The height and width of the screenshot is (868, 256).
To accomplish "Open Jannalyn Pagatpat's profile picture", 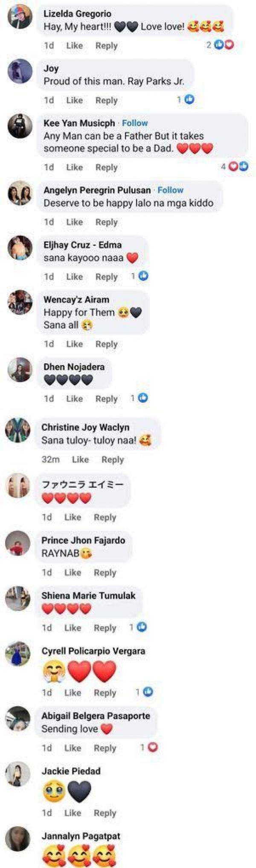I will click(17, 839).
